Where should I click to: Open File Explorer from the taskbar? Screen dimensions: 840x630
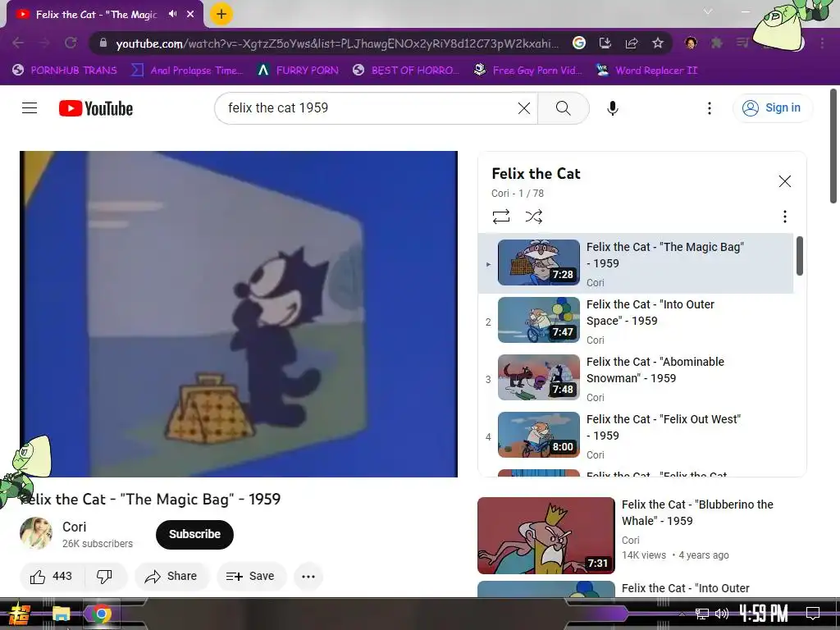point(61,614)
